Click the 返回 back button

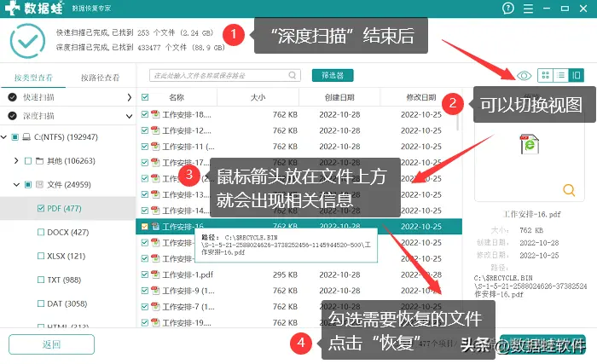pos(51,344)
